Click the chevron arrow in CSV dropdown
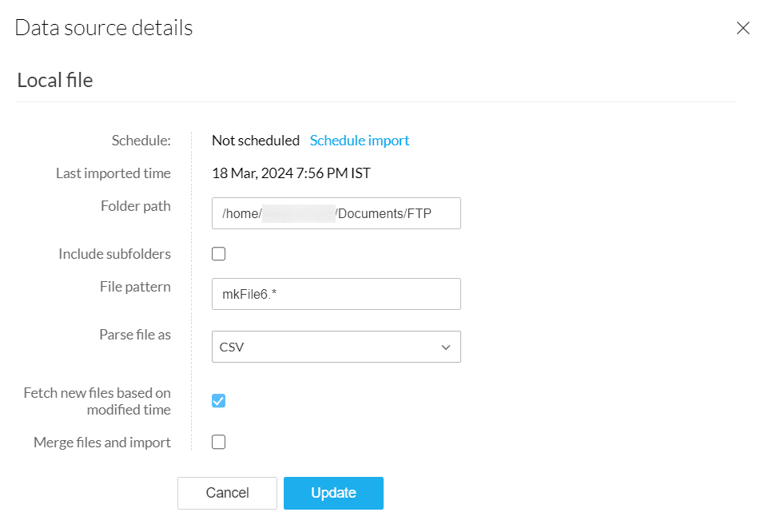776x532 pixels. [446, 347]
